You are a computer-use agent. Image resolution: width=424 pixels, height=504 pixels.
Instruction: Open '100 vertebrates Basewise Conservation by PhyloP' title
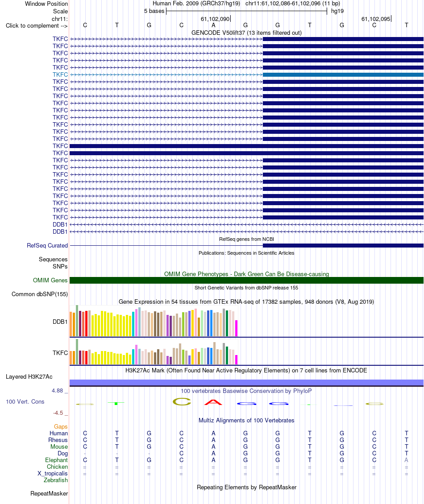(x=246, y=391)
